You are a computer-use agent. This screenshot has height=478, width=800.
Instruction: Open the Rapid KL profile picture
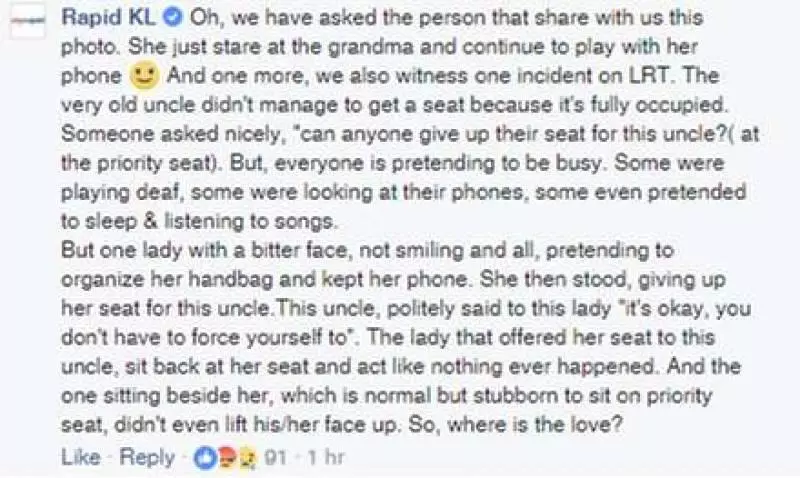(28, 21)
